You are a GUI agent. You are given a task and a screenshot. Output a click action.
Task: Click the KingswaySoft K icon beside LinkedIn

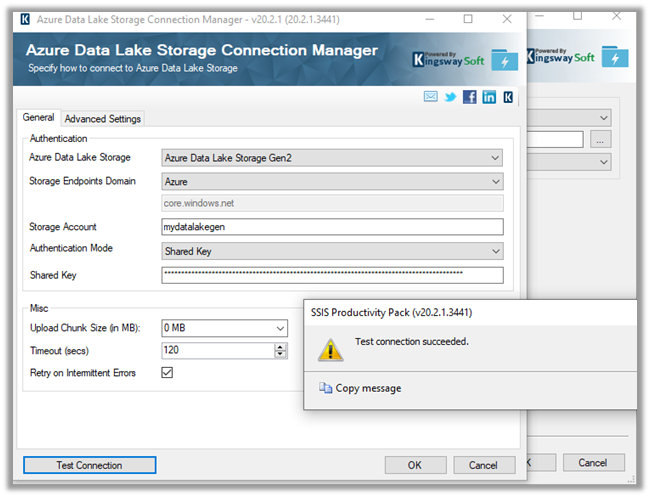click(508, 97)
